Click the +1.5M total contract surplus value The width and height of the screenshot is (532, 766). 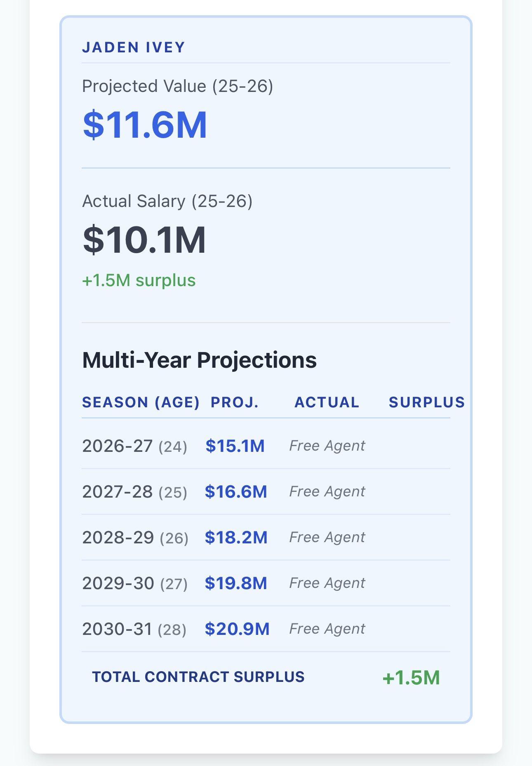pos(411,678)
